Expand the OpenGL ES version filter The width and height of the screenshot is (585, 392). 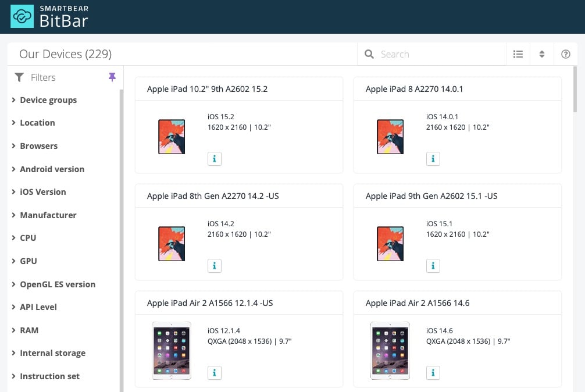pyautogui.click(x=53, y=284)
